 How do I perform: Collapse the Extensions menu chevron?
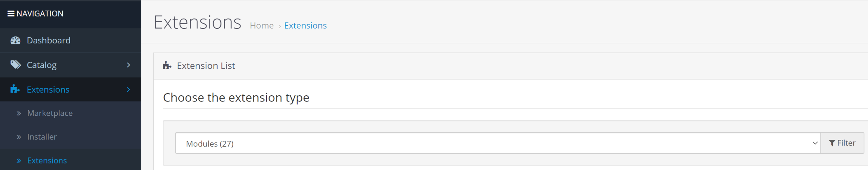pos(129,90)
